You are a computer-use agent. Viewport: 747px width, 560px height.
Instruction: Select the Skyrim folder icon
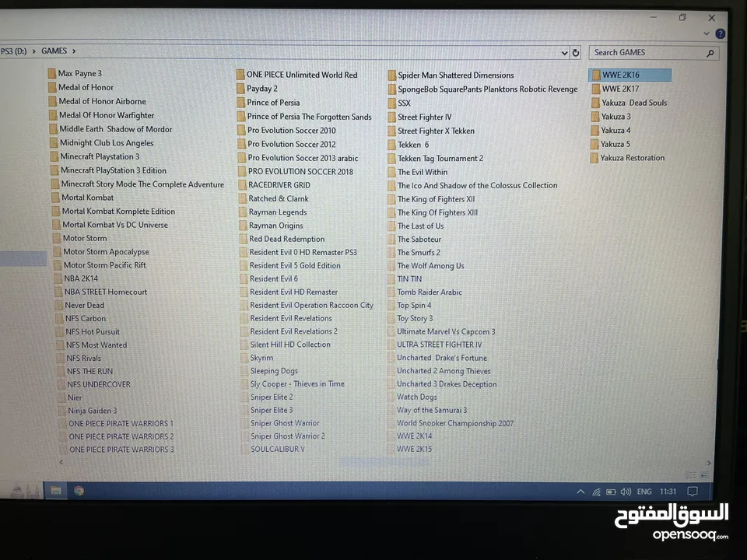click(x=244, y=358)
